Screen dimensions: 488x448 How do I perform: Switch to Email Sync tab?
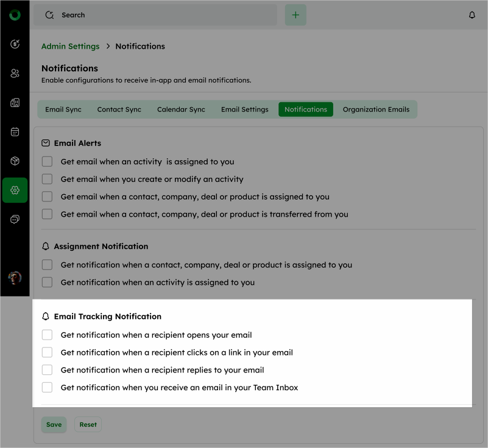pyautogui.click(x=63, y=110)
